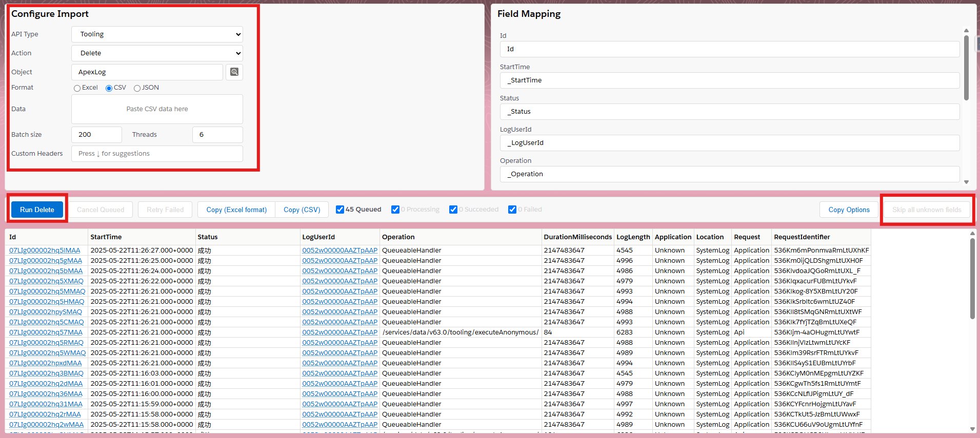980x438 pixels.
Task: Click the Operation column header
Action: click(461, 237)
